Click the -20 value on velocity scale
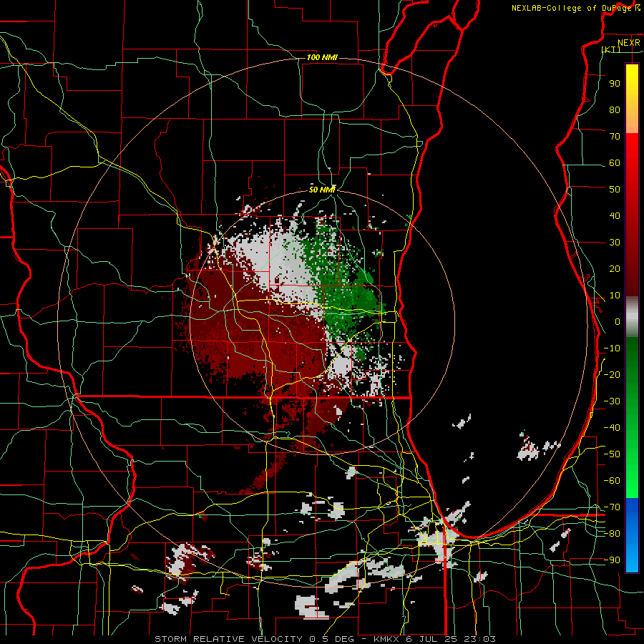 612,375
